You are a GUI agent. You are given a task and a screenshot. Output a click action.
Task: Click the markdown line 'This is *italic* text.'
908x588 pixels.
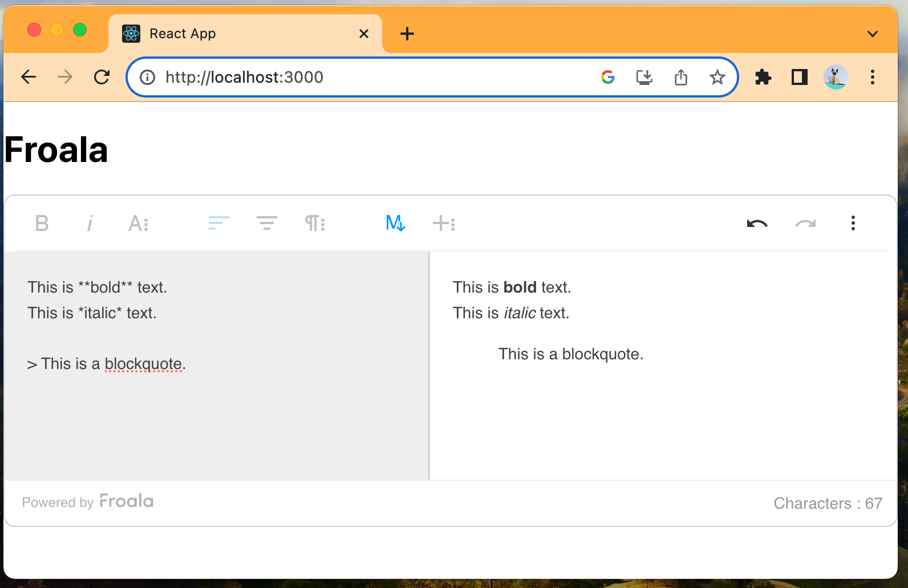92,313
